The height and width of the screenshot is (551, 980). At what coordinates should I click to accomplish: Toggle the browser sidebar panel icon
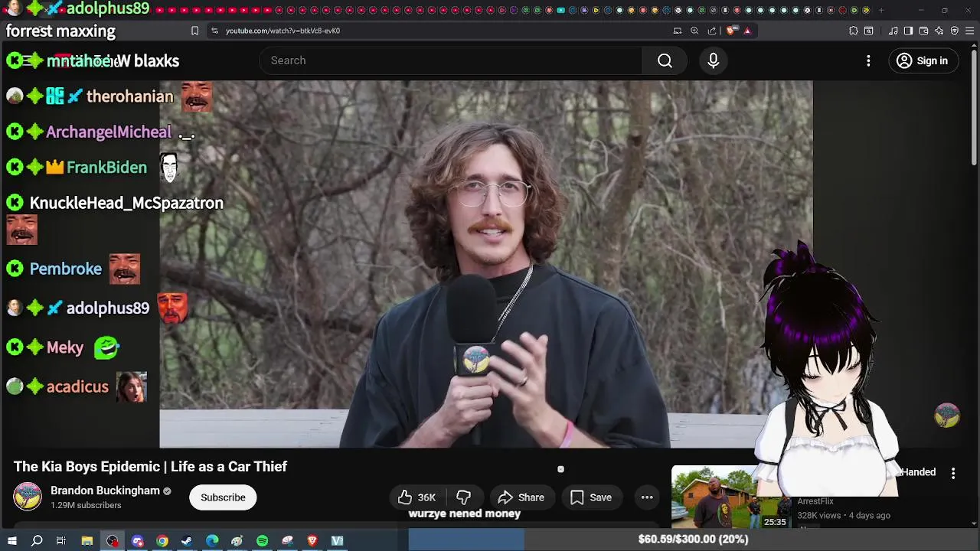(x=908, y=31)
